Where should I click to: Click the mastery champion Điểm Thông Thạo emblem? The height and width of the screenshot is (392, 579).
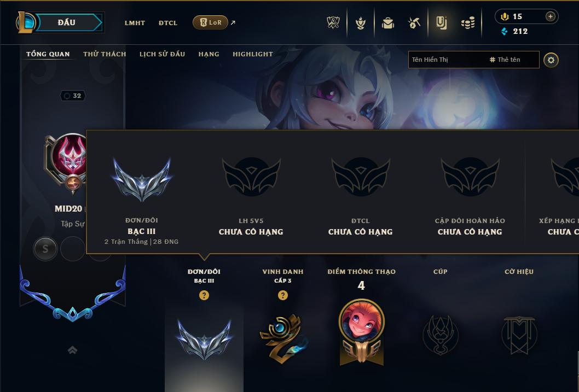(362, 332)
